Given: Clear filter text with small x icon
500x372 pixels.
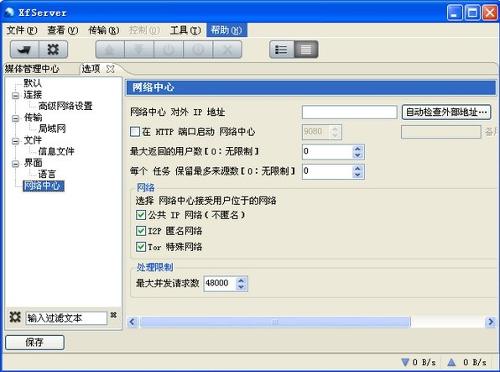Looking at the screenshot, I should [113, 315].
